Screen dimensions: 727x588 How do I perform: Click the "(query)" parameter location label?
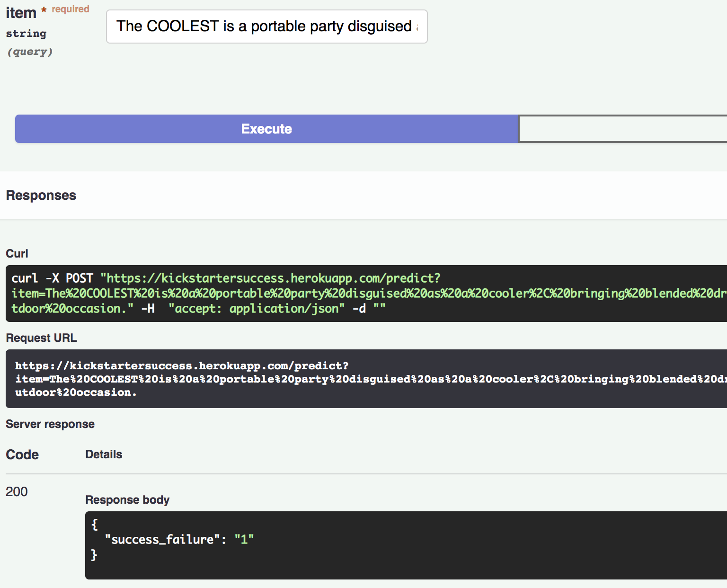(29, 52)
